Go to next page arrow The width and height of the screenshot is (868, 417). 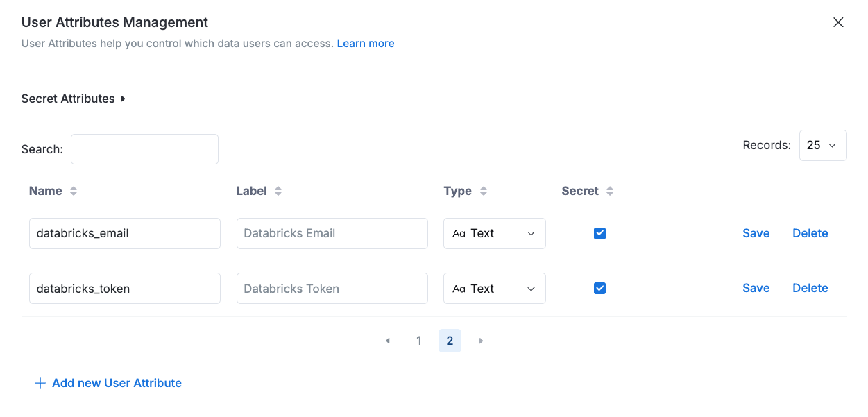point(481,341)
